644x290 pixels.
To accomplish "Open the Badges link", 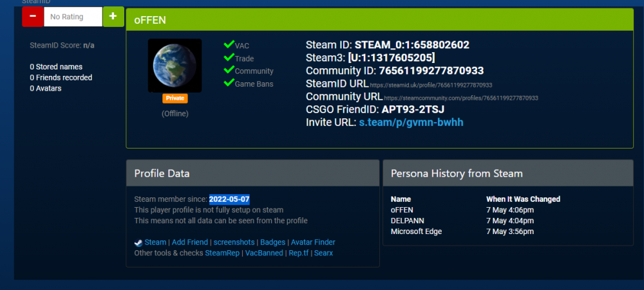I will click(272, 242).
